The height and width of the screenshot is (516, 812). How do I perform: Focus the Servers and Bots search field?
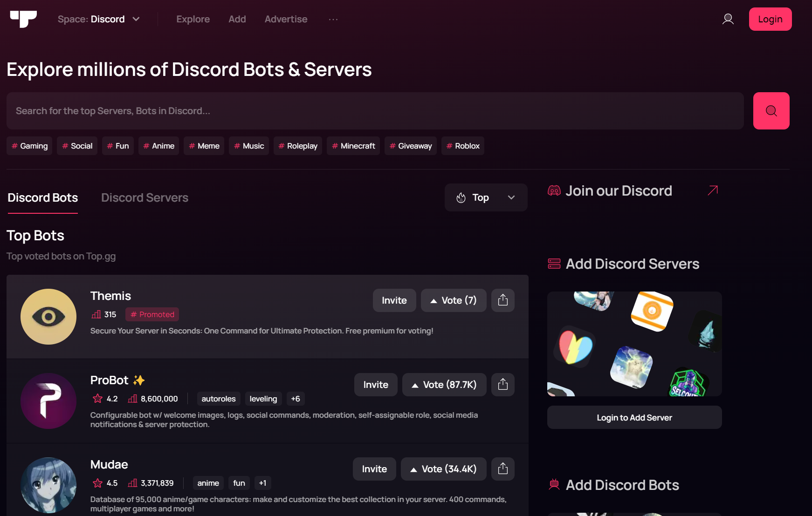pyautogui.click(x=375, y=111)
